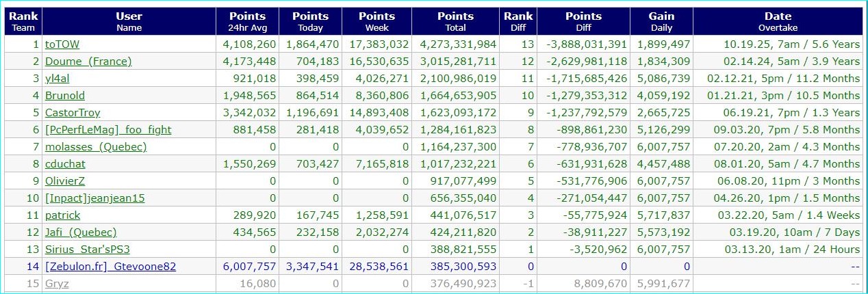The width and height of the screenshot is (868, 294).
Task: Click the cduchat username link
Action: coord(67,164)
